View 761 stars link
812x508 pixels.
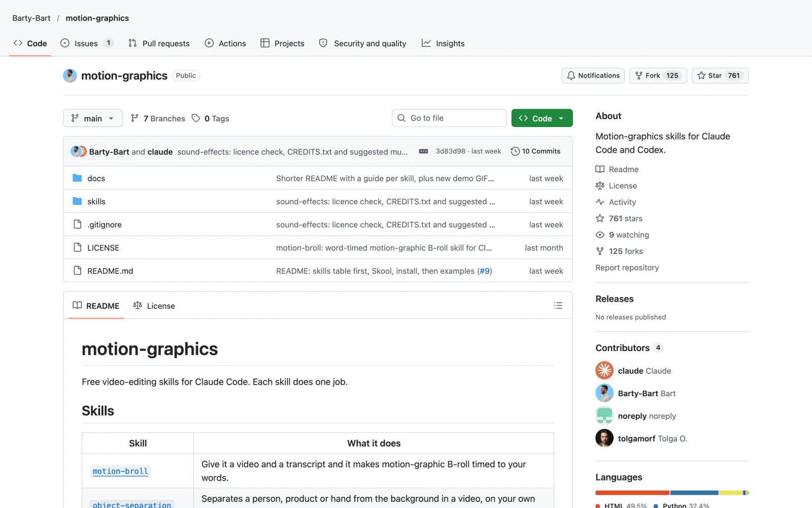pos(619,218)
